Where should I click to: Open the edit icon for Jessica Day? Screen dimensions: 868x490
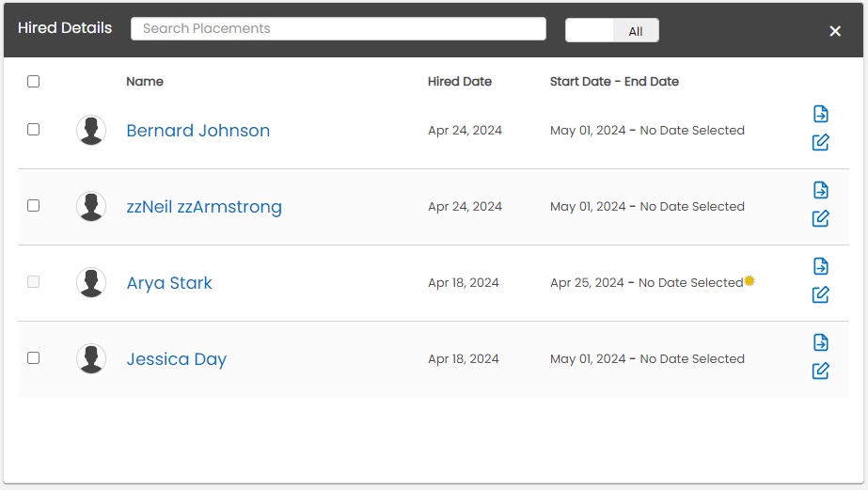[x=820, y=371]
